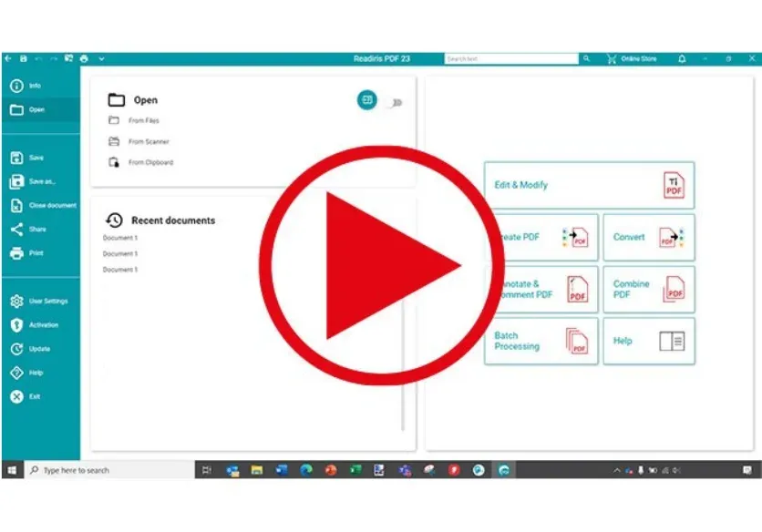Open the Help tile with the book icon
This screenshot has width=762, height=532.
pos(649,341)
